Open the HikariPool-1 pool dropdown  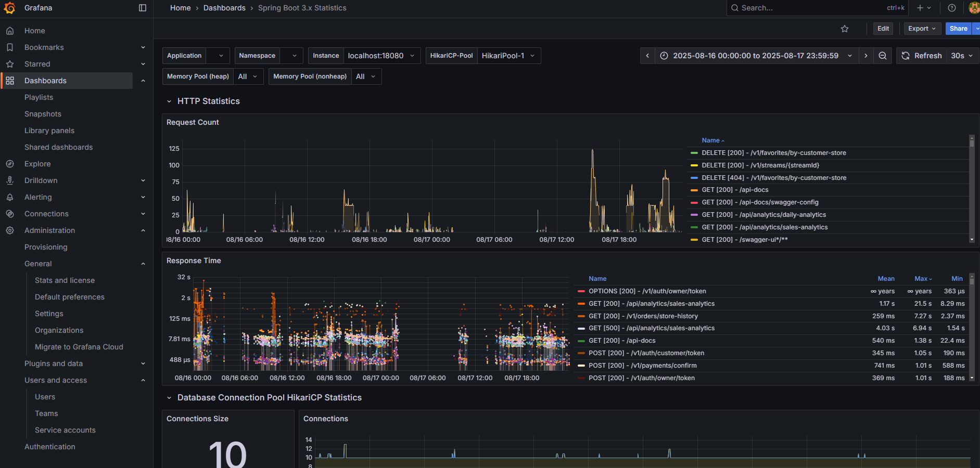(x=508, y=56)
